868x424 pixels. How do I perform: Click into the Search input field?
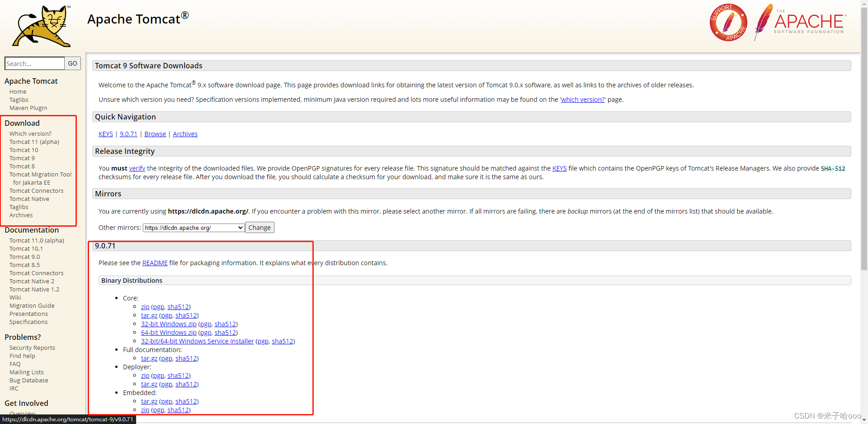click(x=34, y=63)
